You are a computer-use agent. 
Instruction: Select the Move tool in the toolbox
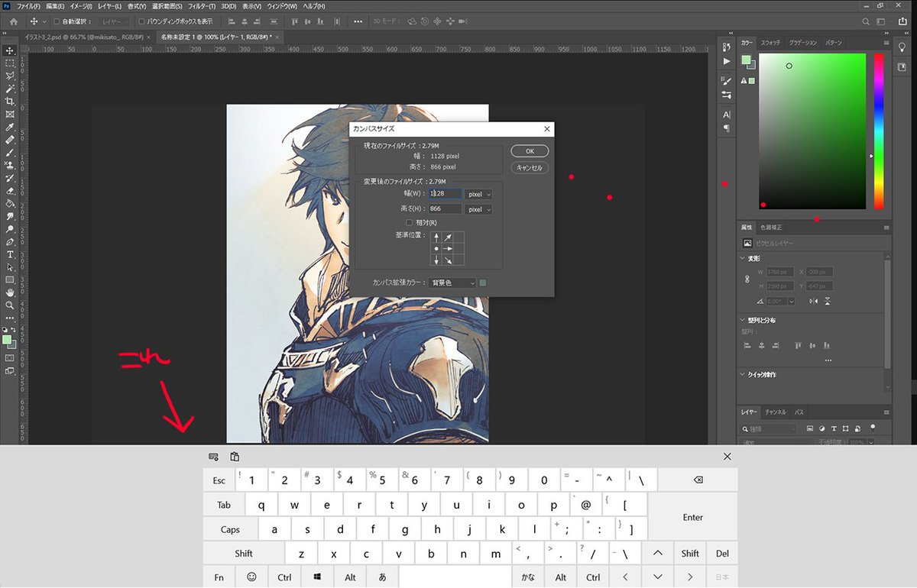click(11, 50)
